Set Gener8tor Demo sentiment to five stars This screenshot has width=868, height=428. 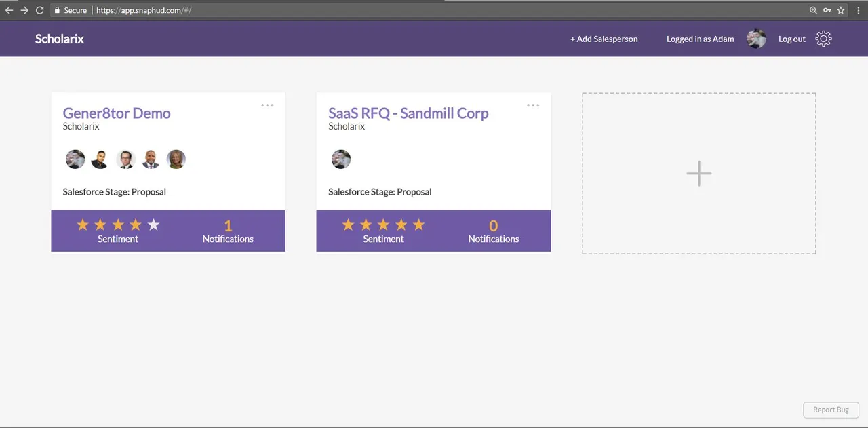pos(154,225)
